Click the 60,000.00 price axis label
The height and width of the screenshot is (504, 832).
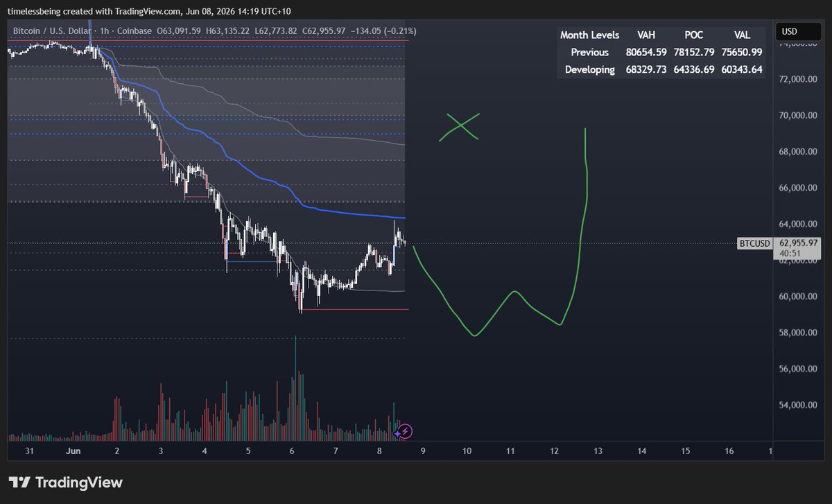(x=799, y=297)
